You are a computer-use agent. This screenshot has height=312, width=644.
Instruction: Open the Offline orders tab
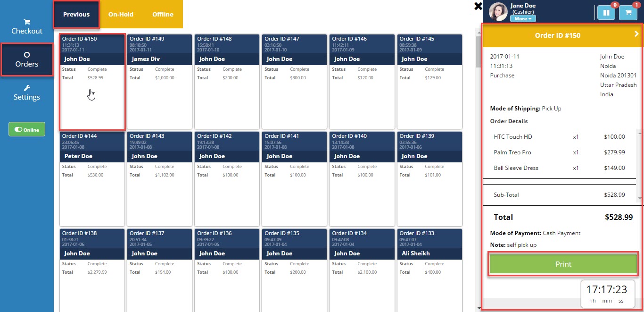(163, 14)
